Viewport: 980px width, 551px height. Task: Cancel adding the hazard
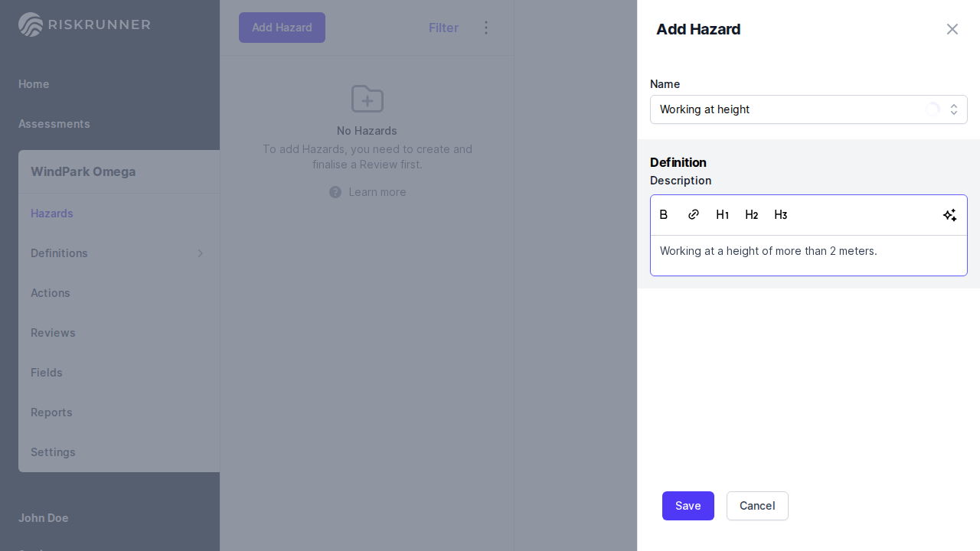click(756, 506)
